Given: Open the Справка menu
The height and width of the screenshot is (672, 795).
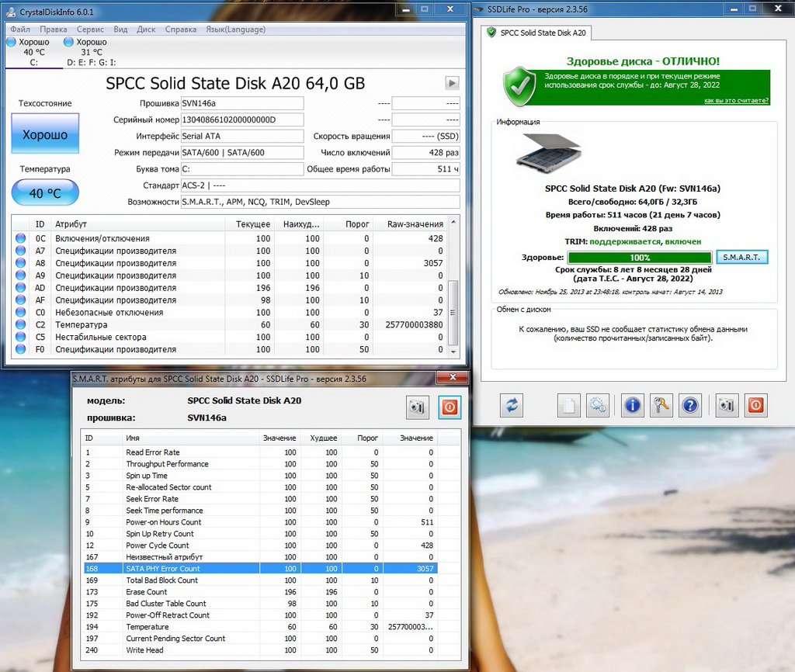Looking at the screenshot, I should click(180, 29).
